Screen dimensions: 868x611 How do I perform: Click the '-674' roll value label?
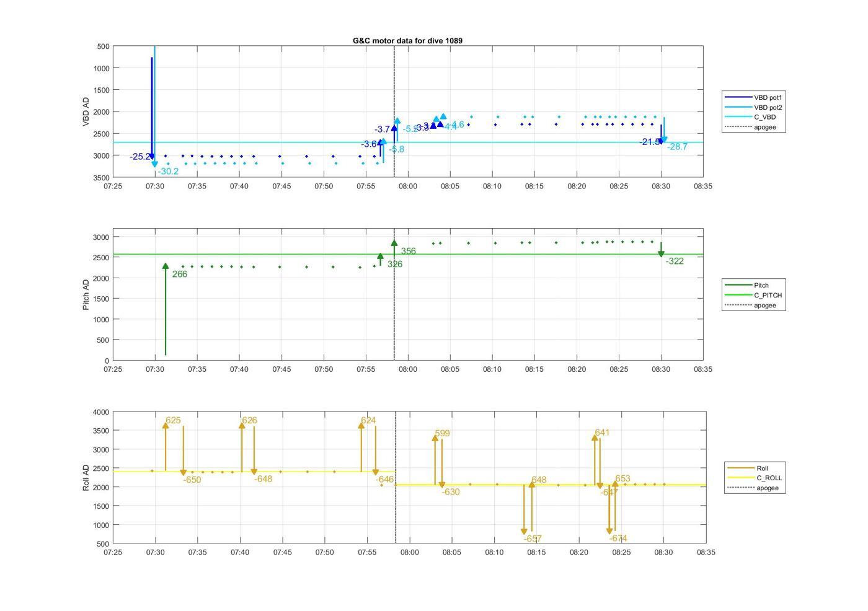coord(618,538)
